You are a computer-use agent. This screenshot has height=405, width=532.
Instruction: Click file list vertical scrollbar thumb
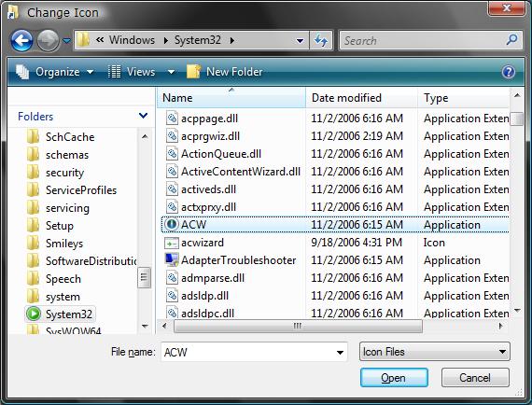517,119
